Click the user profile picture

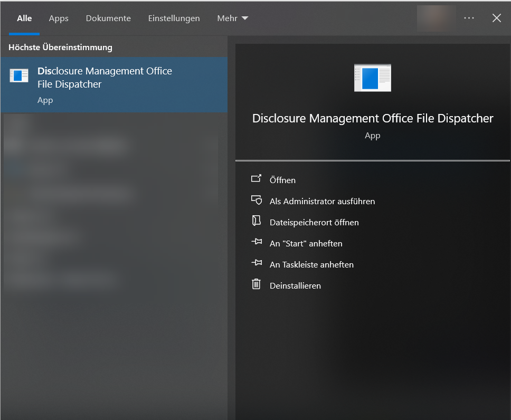coord(436,17)
